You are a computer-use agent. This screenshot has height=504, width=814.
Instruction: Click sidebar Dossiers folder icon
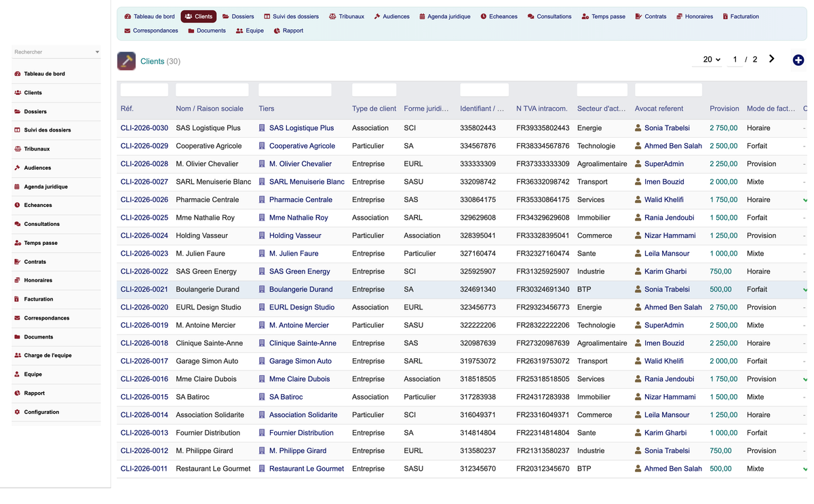point(18,111)
